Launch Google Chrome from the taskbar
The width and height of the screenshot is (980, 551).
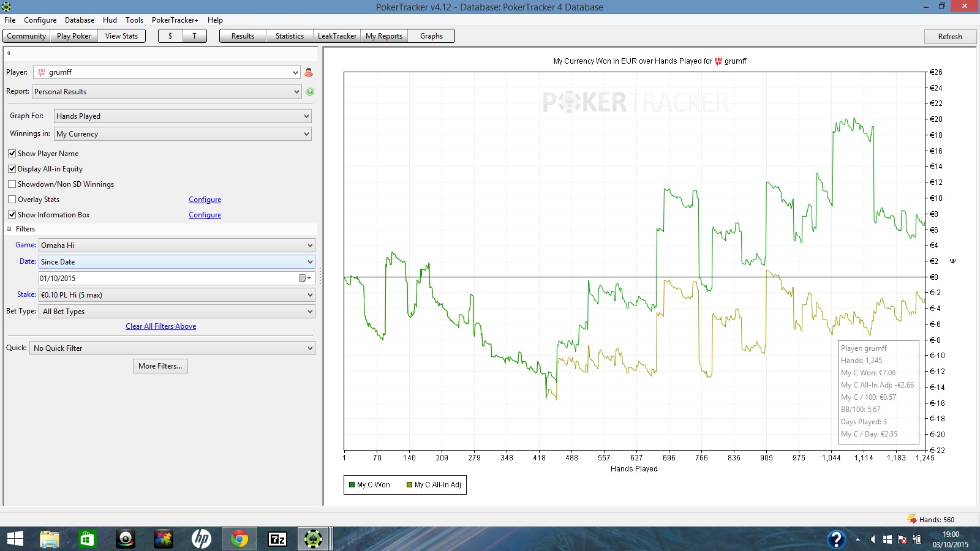coord(239,539)
